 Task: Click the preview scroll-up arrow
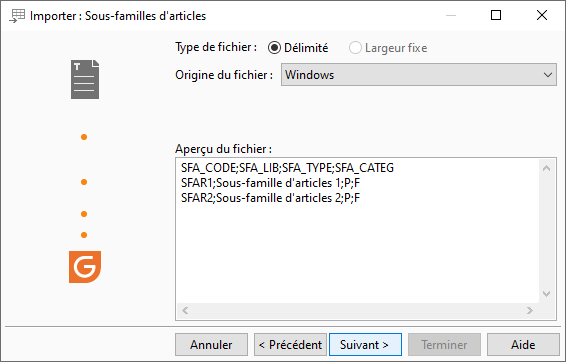pos(546,168)
